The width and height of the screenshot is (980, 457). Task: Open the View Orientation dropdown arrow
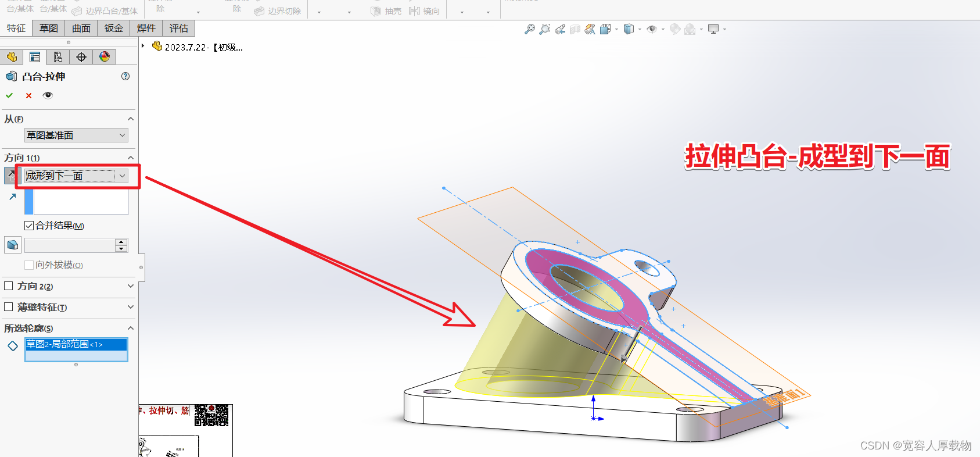click(x=616, y=30)
